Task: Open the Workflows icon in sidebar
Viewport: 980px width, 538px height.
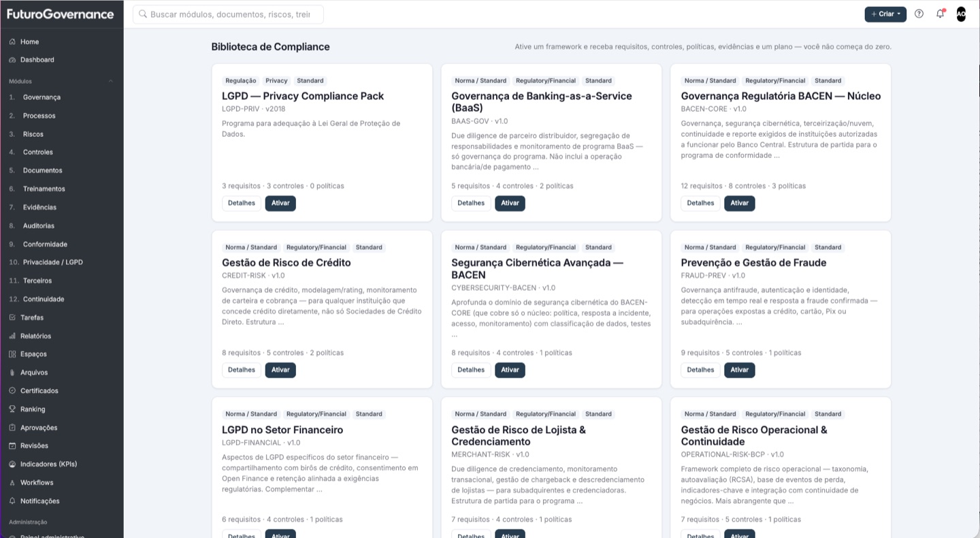Action: pos(13,482)
